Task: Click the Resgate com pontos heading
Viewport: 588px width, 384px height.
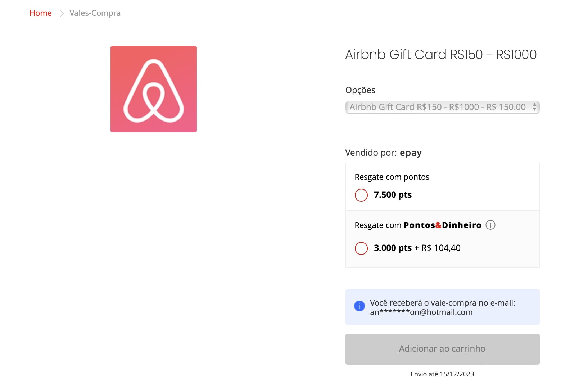Action: click(x=392, y=177)
